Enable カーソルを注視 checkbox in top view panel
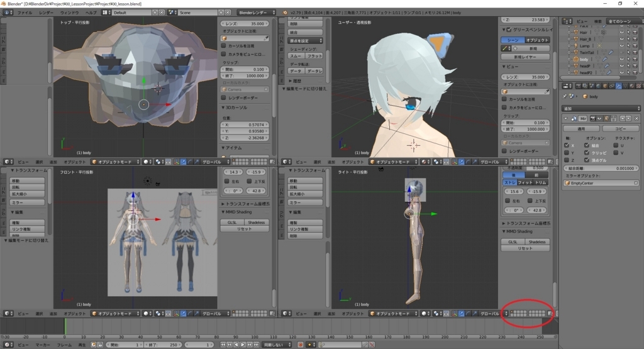 coord(224,46)
